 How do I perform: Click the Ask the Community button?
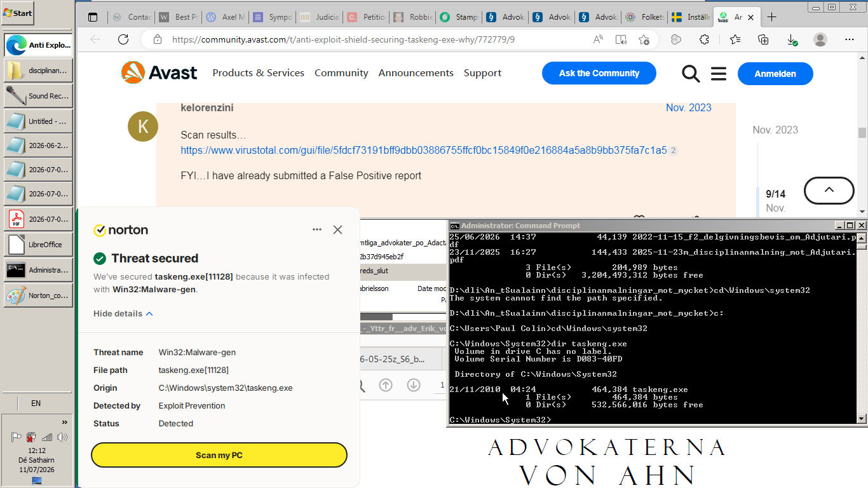point(599,73)
